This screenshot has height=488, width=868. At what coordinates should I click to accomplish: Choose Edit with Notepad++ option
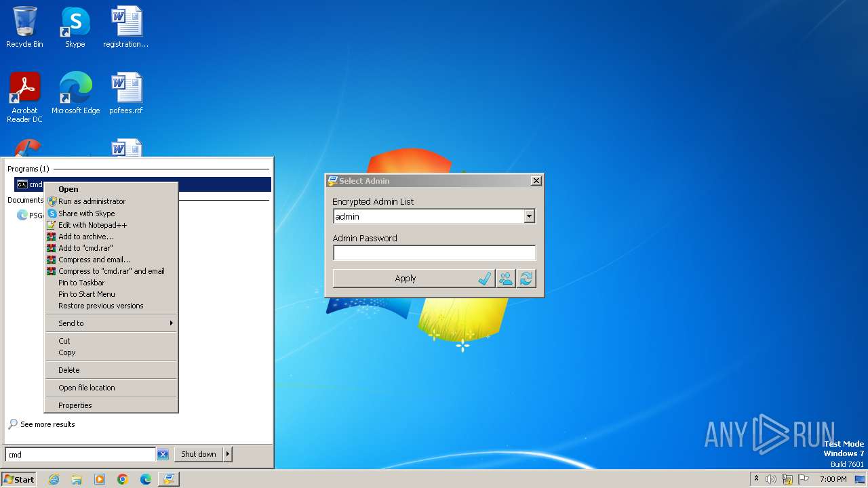[111, 225]
